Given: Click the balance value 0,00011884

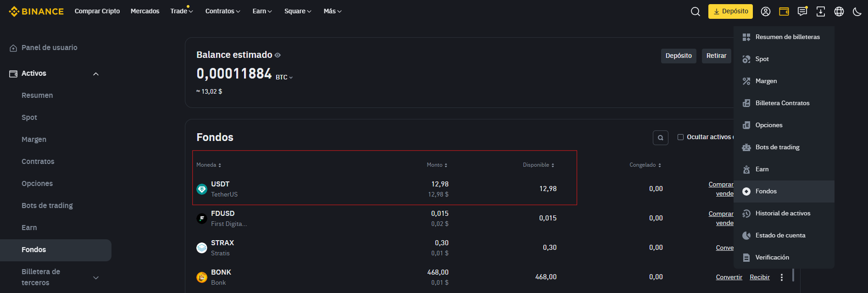Looking at the screenshot, I should 234,73.
